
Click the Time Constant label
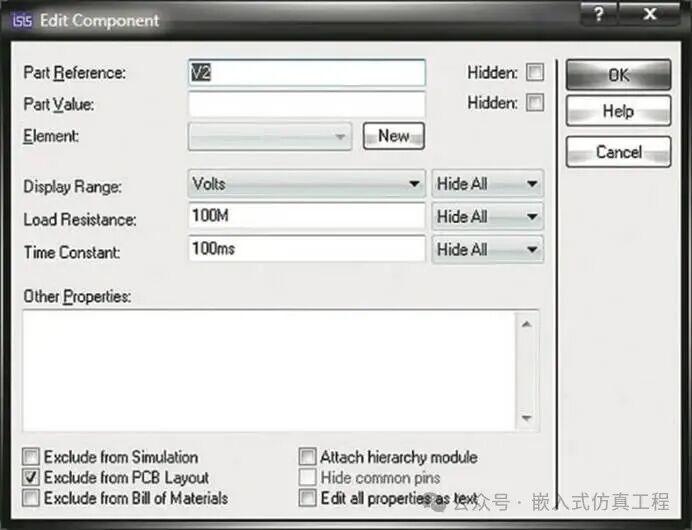[x=72, y=252]
